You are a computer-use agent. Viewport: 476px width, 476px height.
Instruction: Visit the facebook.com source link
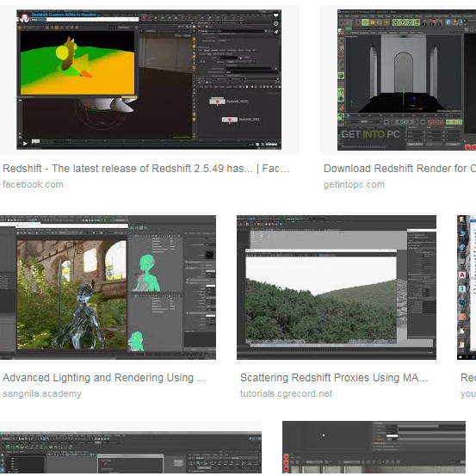click(x=33, y=184)
